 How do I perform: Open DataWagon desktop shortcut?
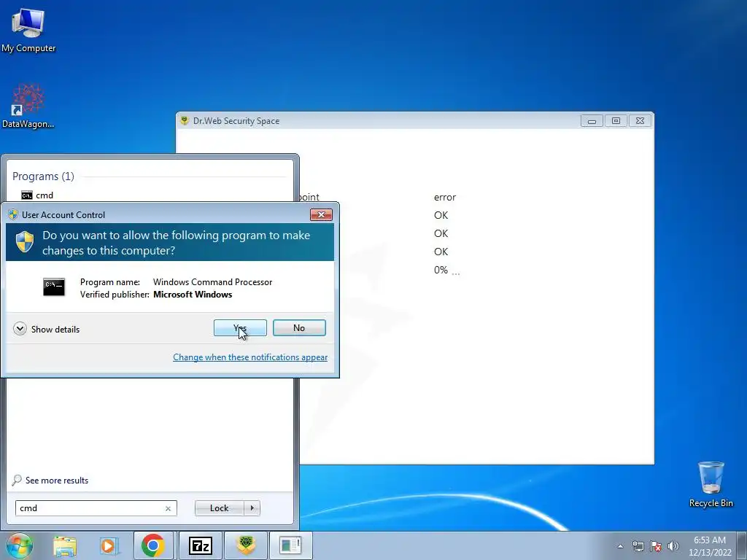pyautogui.click(x=28, y=106)
